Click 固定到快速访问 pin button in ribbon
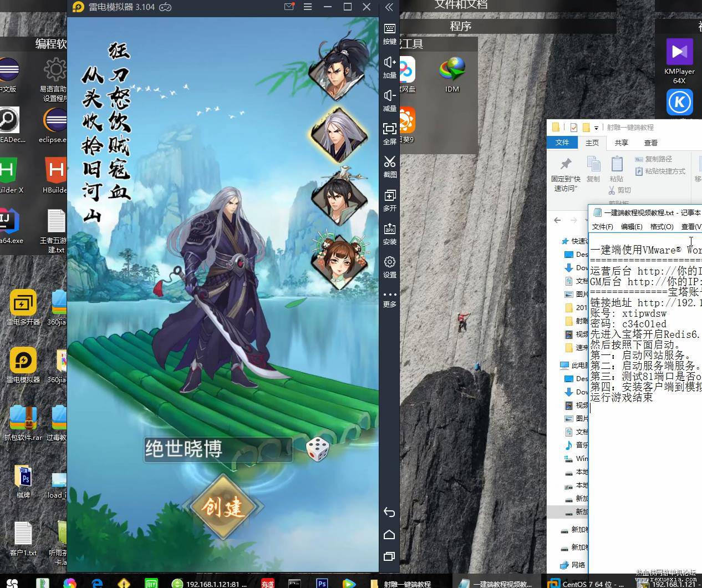Viewport: 702px width, 588px height. (x=566, y=174)
